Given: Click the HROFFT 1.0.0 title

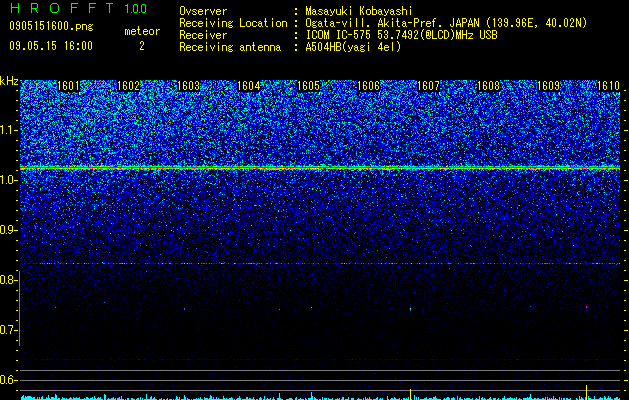Looking at the screenshot, I should [x=79, y=8].
